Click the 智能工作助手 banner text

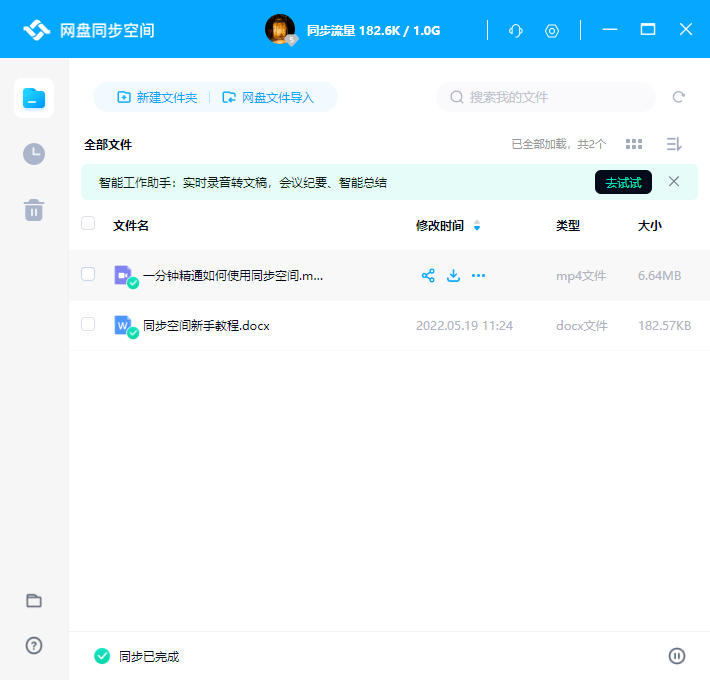point(243,182)
